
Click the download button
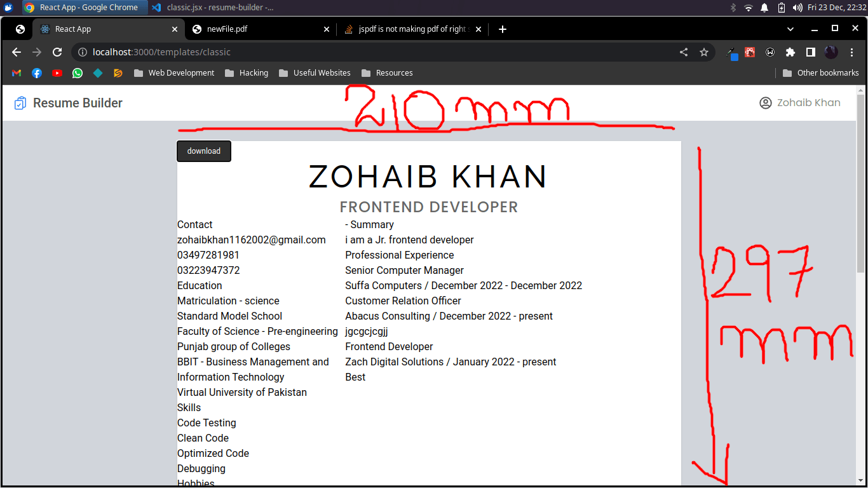point(204,151)
